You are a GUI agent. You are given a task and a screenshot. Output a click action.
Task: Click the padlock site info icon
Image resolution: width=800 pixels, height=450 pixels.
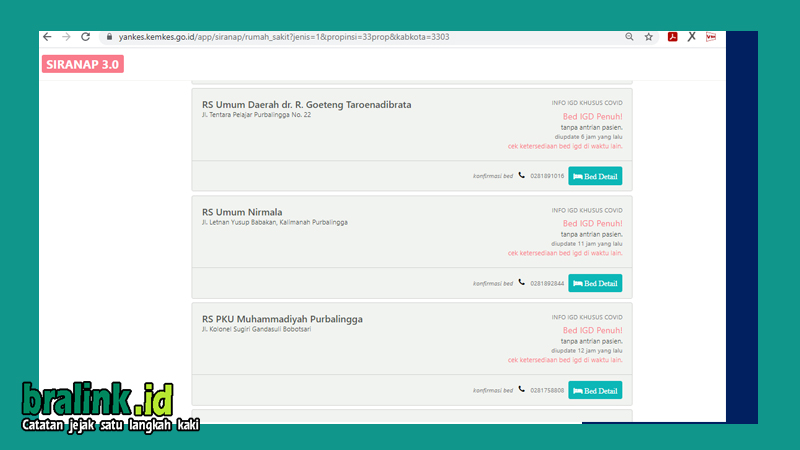point(109,37)
